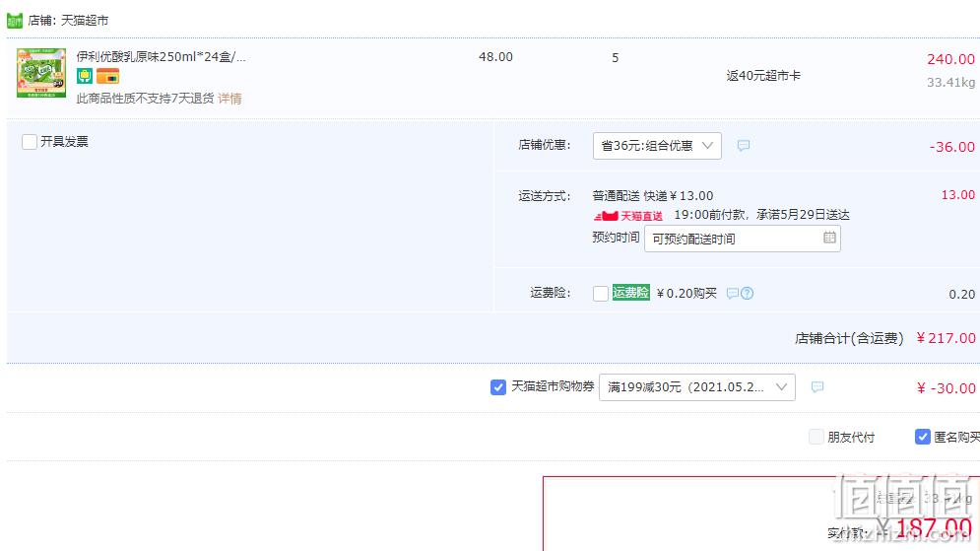980x551 pixels.
Task: Click the green service badge under product title
Action: coord(85,76)
